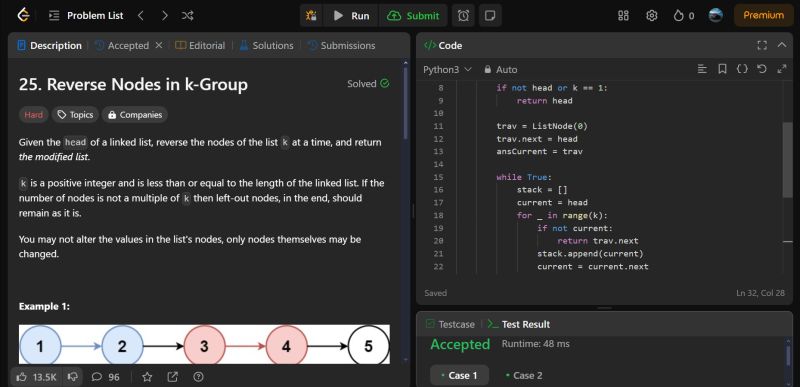This screenshot has height=387, width=800.
Task: Switch to the Editorial tab
Action: [x=200, y=45]
